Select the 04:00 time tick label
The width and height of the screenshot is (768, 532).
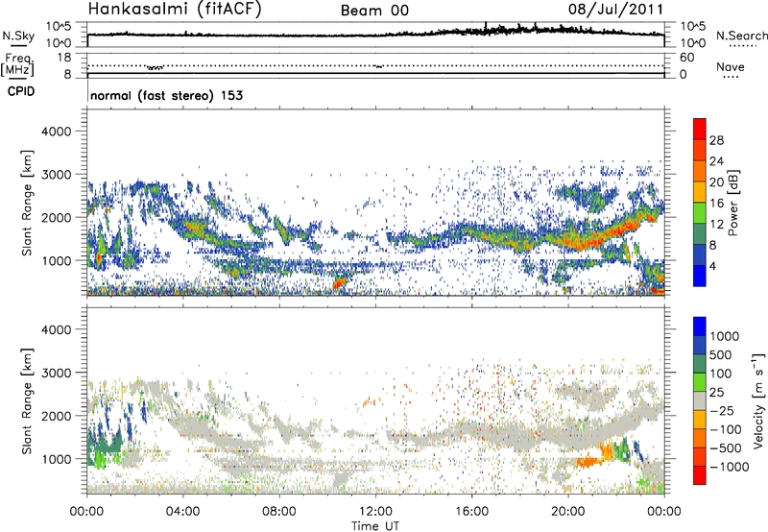coord(182,512)
